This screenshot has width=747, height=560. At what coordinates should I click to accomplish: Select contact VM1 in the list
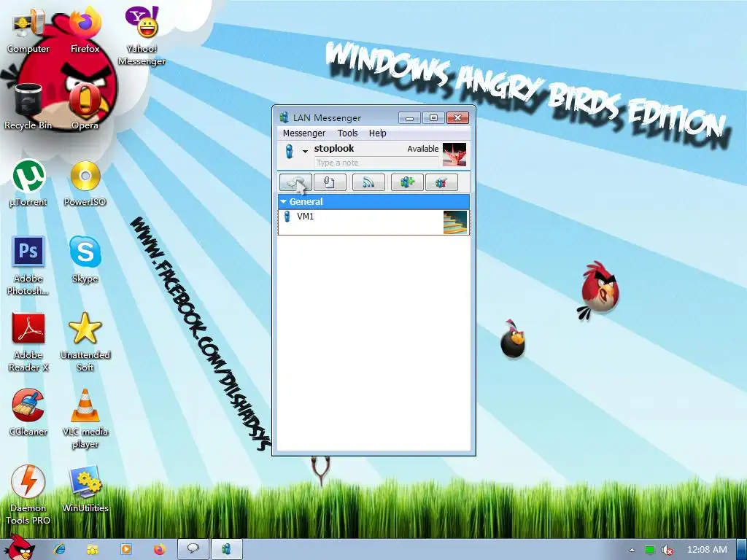373,222
